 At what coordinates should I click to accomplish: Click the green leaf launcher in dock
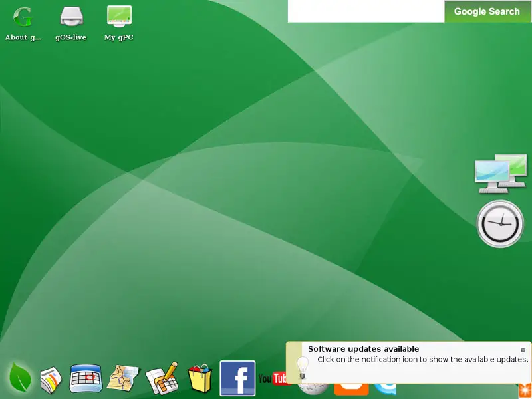[20, 377]
